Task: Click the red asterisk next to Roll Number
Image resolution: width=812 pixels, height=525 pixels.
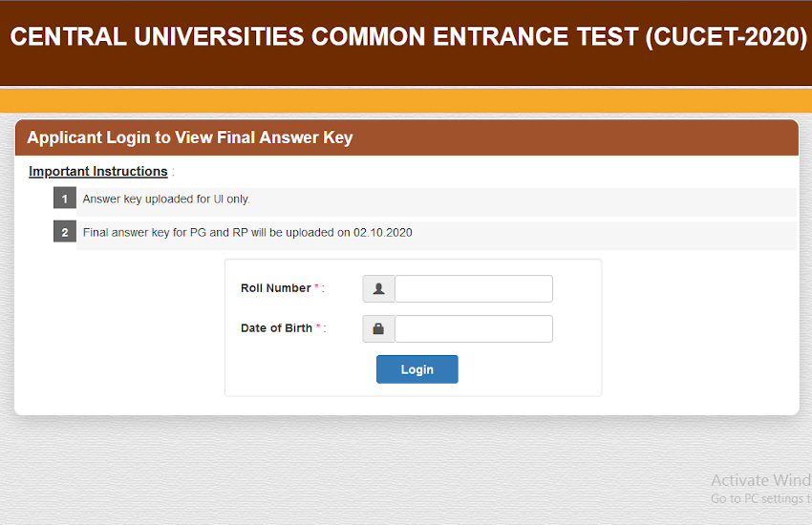Action: [x=316, y=286]
